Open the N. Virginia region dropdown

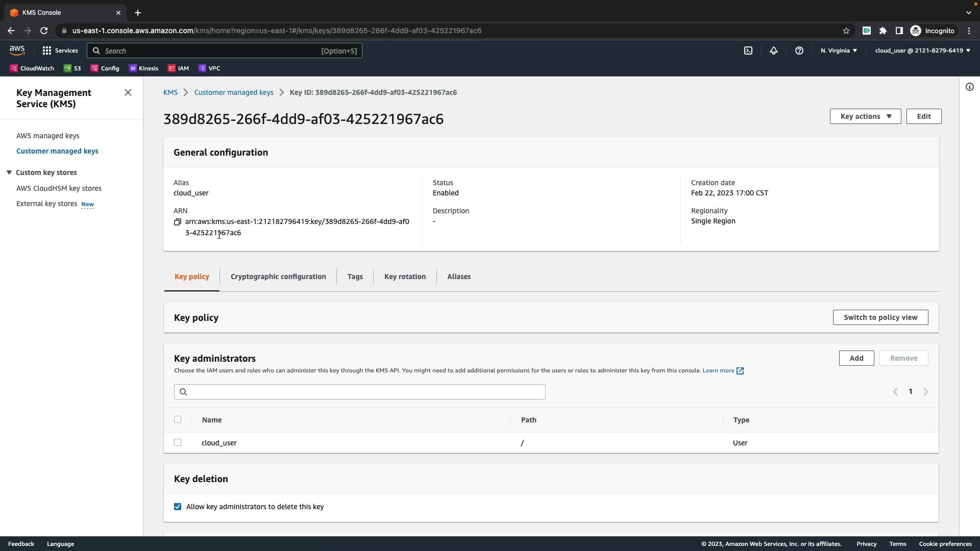pyautogui.click(x=839, y=51)
